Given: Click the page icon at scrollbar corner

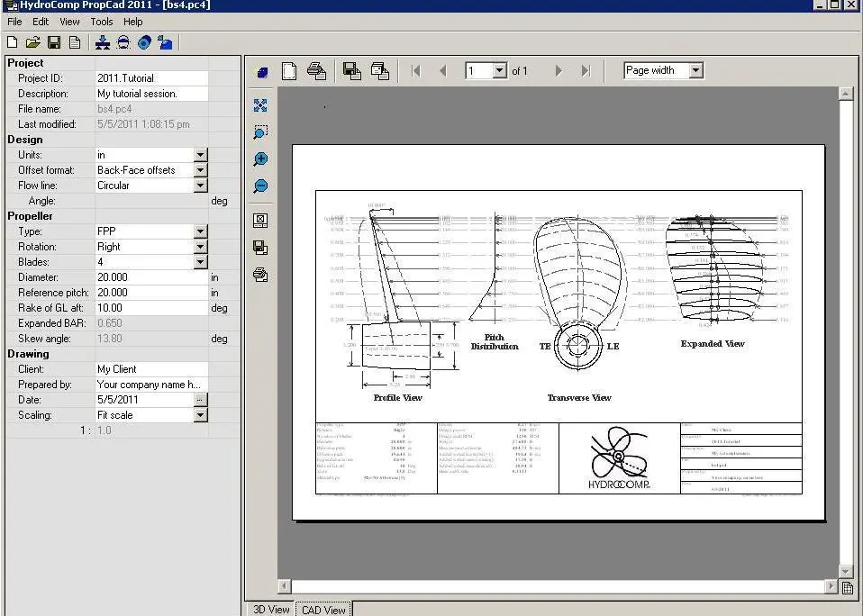Looking at the screenshot, I should [x=848, y=587].
